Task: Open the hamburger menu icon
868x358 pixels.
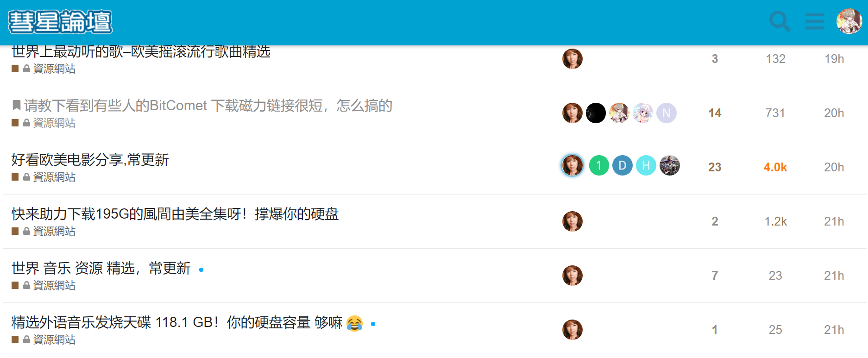Action: pyautogui.click(x=814, y=21)
